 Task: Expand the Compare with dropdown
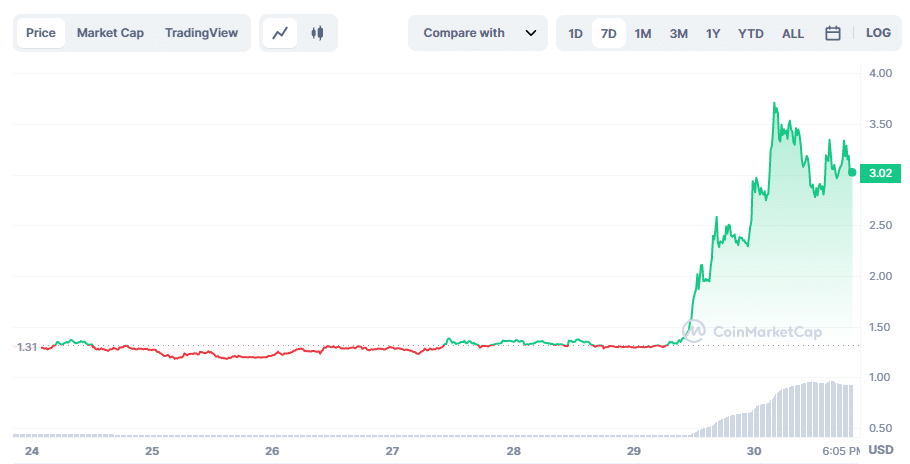[478, 33]
